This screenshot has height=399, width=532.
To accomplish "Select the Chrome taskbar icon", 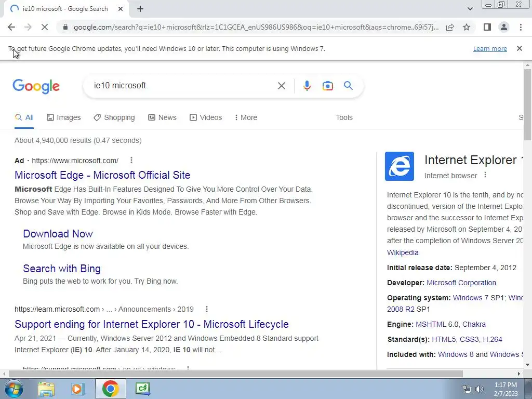I will (110, 389).
